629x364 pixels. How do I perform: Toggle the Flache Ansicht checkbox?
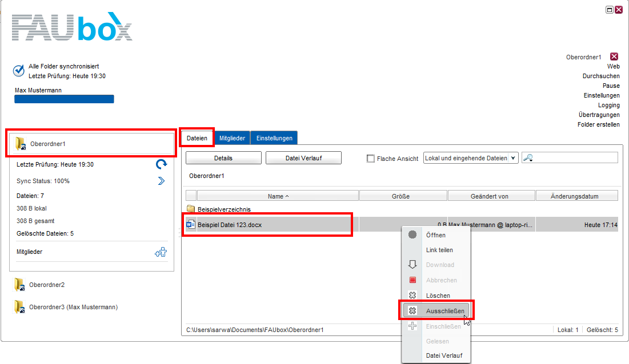(x=371, y=159)
